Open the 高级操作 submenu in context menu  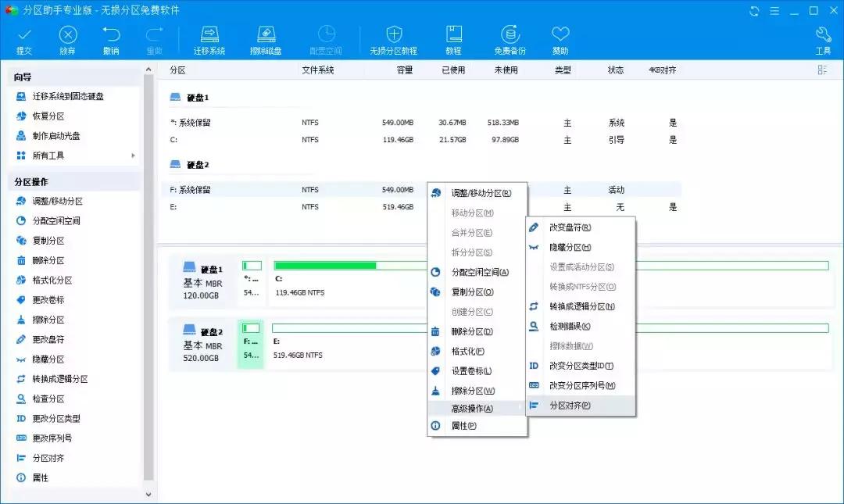tap(473, 408)
